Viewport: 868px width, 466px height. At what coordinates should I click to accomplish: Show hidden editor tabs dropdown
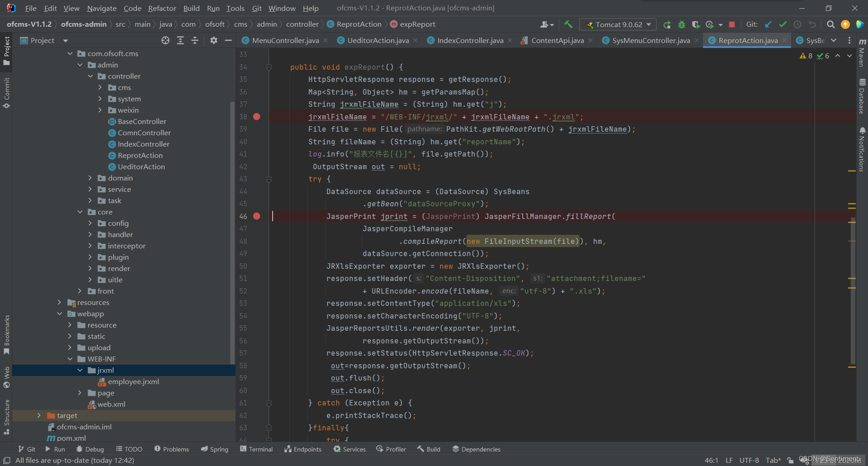point(834,40)
